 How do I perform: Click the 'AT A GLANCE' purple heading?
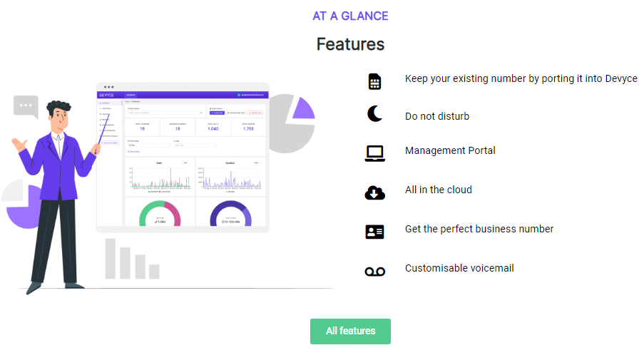pyautogui.click(x=350, y=16)
